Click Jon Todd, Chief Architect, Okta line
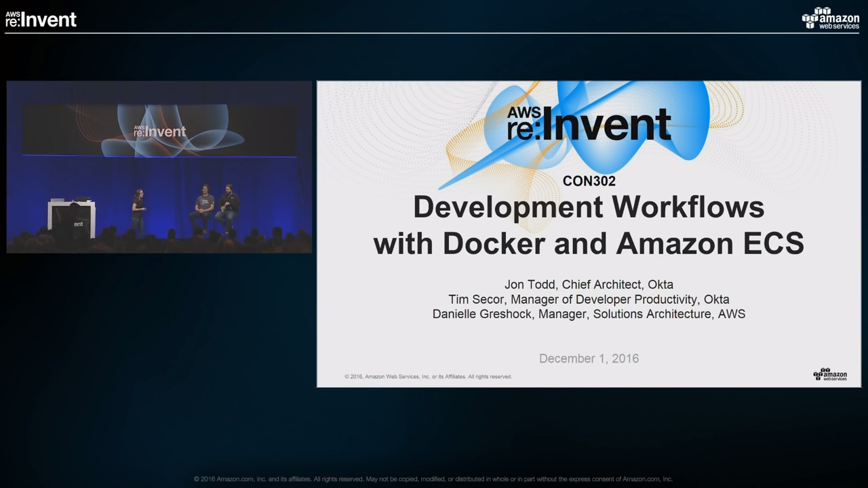Image resolution: width=868 pixels, height=488 pixels. pyautogui.click(x=589, y=285)
